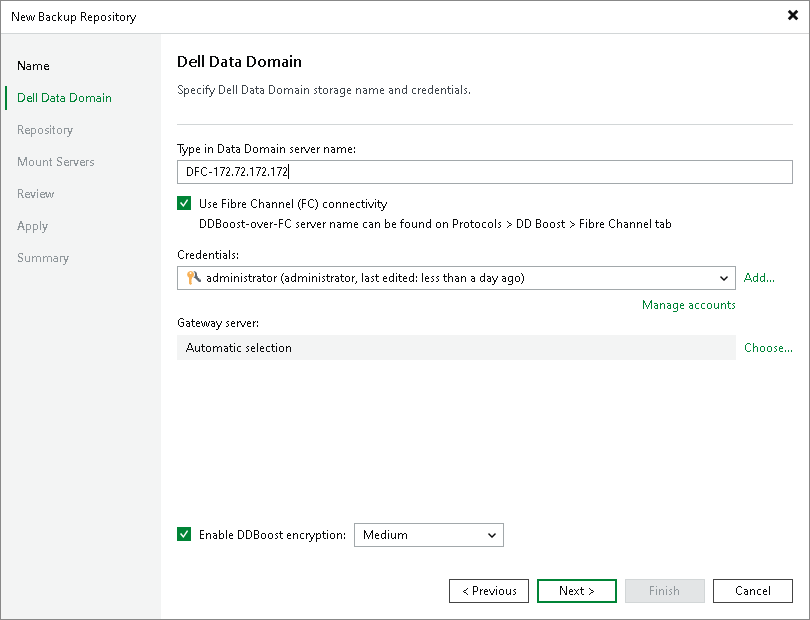Click the Dell Data Domain heading
The height and width of the screenshot is (620, 810).
tap(239, 61)
